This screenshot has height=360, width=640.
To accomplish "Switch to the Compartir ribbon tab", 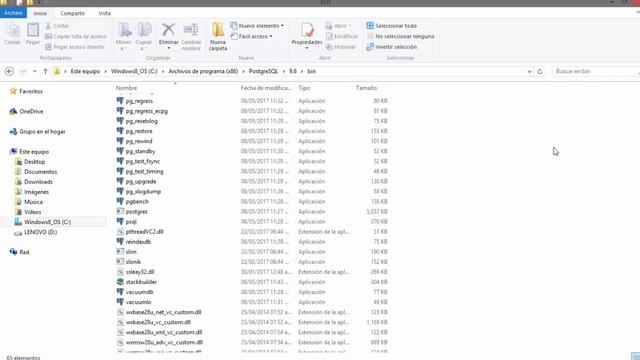I will pos(72,13).
